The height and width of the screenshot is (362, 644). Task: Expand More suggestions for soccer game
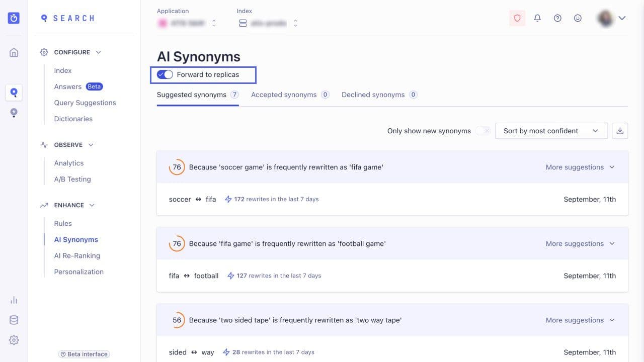pos(580,167)
